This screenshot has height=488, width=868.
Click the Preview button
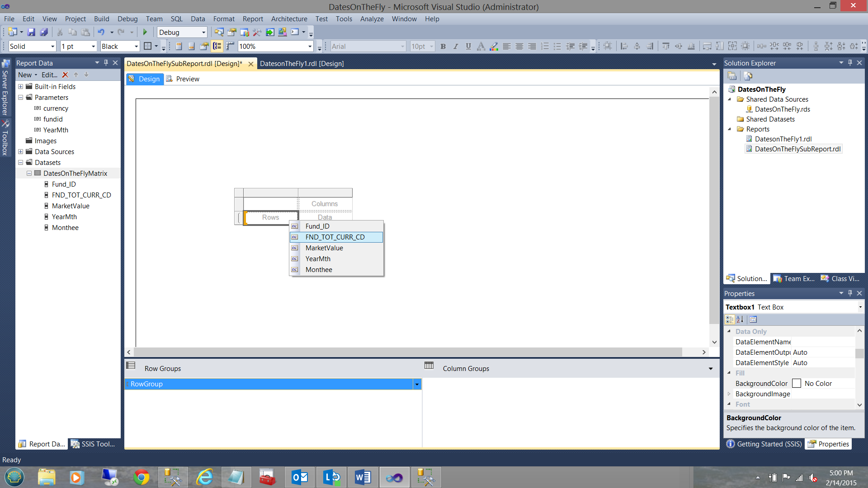click(183, 79)
